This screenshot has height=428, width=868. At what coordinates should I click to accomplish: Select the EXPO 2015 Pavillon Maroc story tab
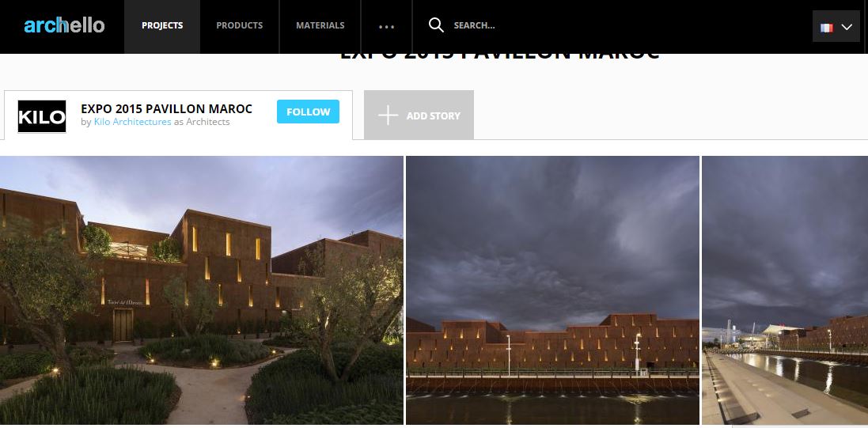click(x=178, y=116)
